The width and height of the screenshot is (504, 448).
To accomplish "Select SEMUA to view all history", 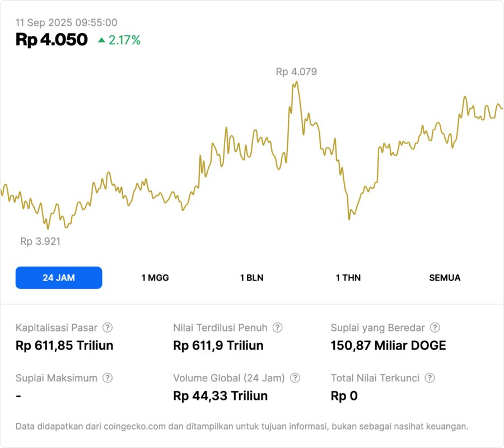I will 445,278.
